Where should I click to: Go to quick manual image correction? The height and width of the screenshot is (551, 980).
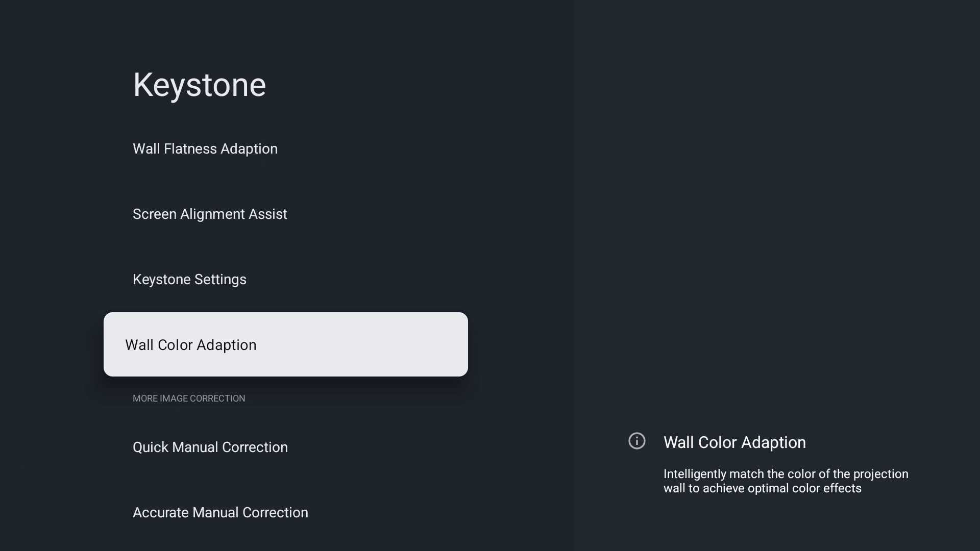[x=286, y=447]
